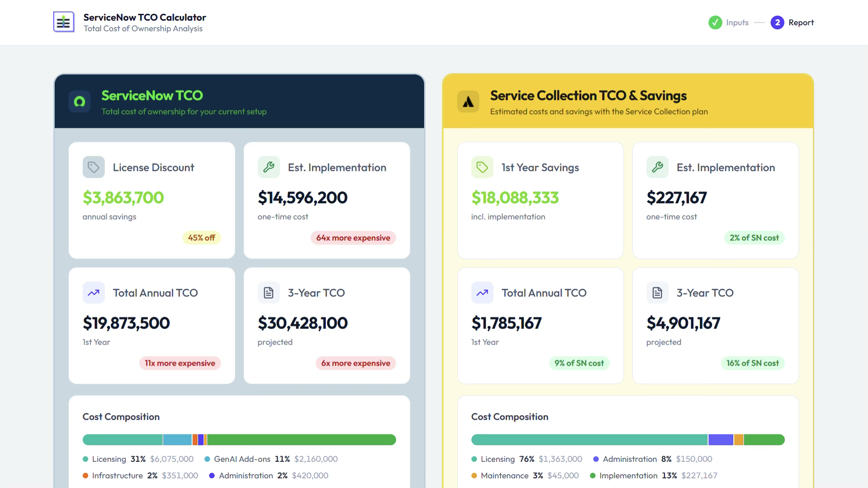Image resolution: width=868 pixels, height=488 pixels.
Task: Click the ServiceNow TCO Calculator logo icon
Action: 63,22
